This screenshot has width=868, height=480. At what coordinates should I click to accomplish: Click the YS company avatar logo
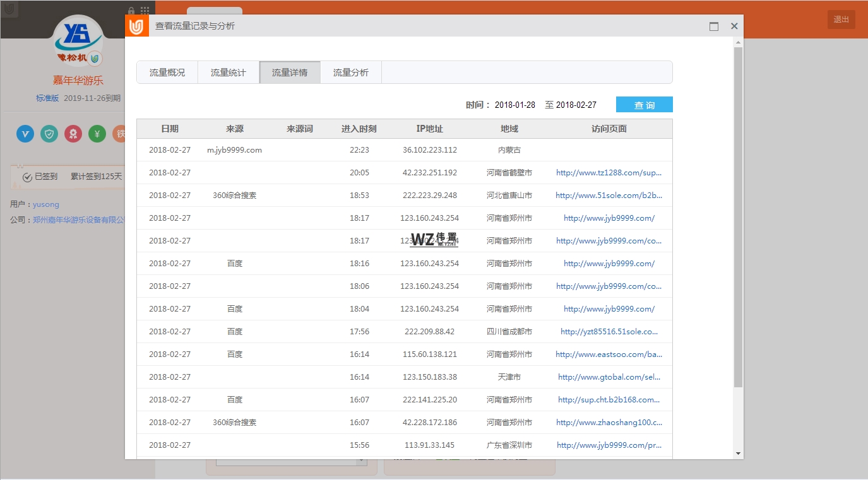tap(78, 40)
